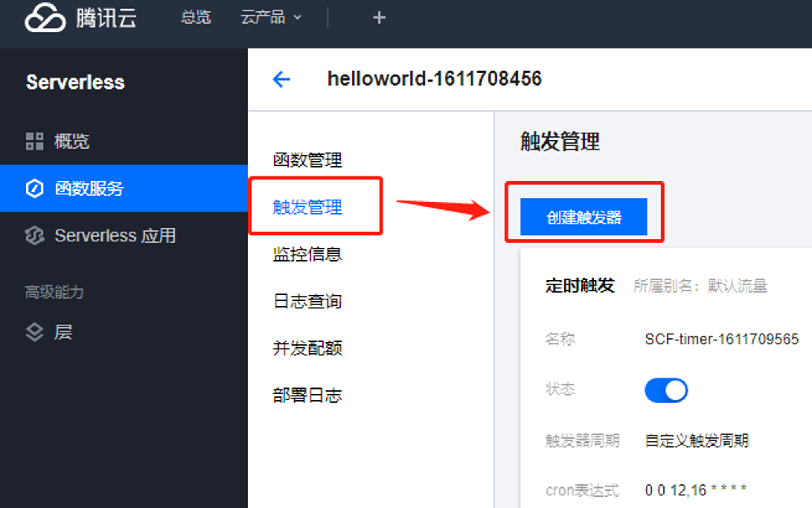This screenshot has height=508, width=812.
Task: Open the 概览 sidebar item
Action: pyautogui.click(x=124, y=141)
